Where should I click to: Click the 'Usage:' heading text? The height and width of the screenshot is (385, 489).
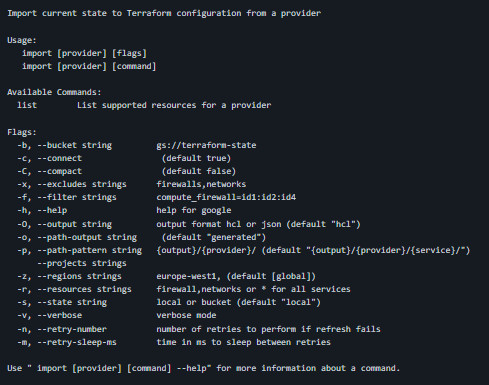point(22,40)
